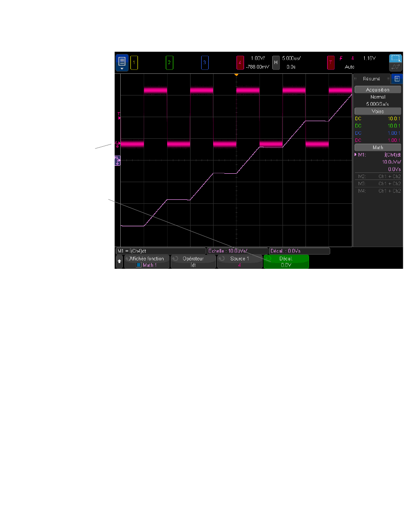Expand the Math section header in sidebar
This screenshot has width=420, height=515.
tap(377, 147)
